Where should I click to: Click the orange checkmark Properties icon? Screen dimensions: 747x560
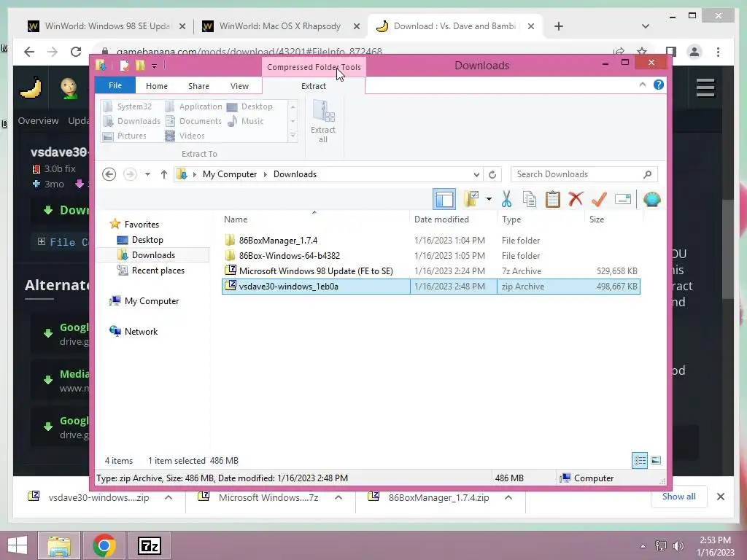click(599, 199)
